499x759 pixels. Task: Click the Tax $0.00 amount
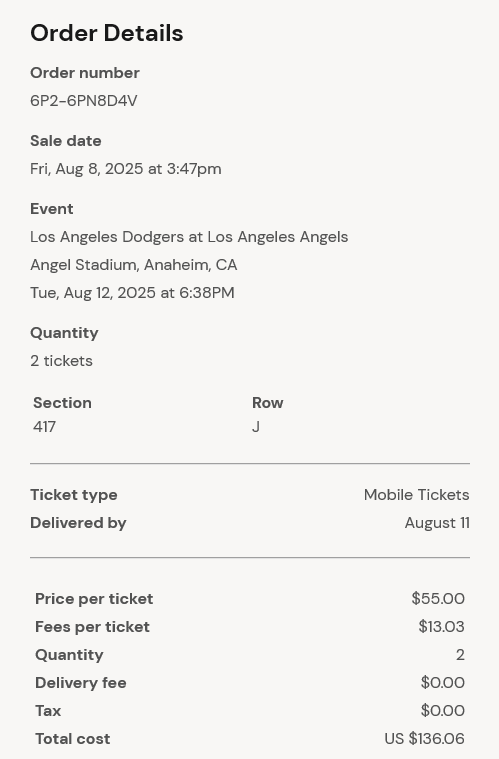pos(442,711)
